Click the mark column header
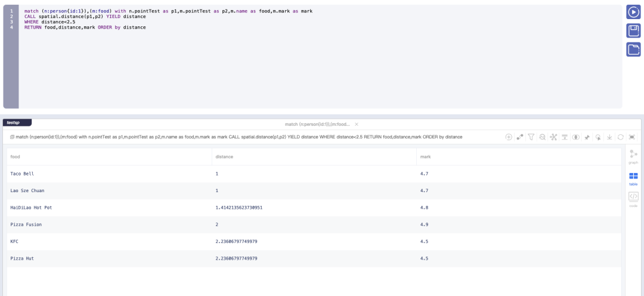Screen dimensions: 644x296 (x=425, y=156)
